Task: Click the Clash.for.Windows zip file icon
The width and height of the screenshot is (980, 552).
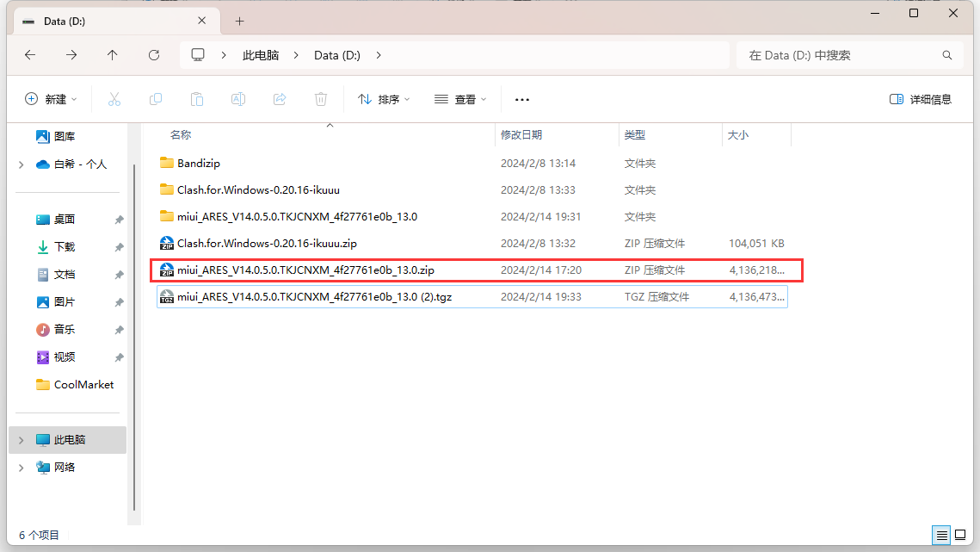Action: pos(166,243)
